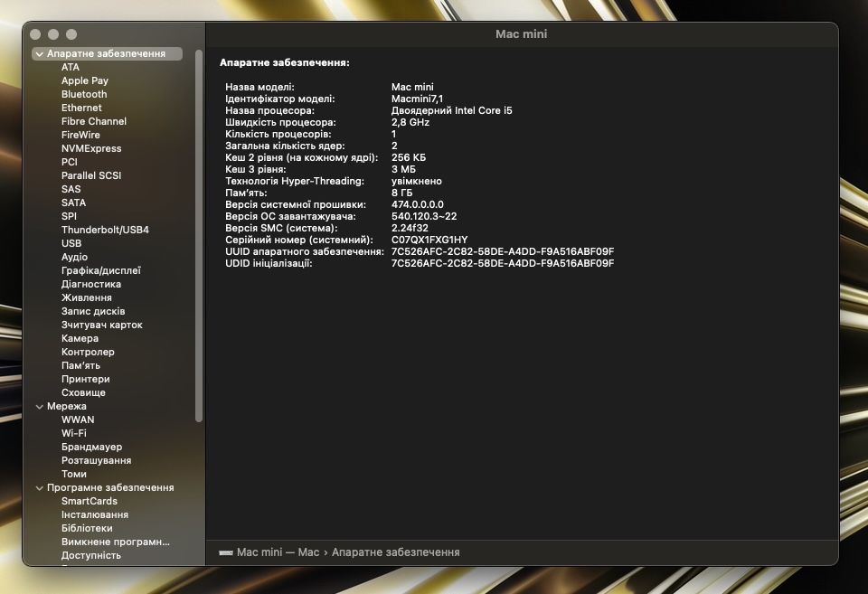The image size is (868, 594).
Task: Click processor name Двоядерний Intel Core i5
Action: coord(452,110)
